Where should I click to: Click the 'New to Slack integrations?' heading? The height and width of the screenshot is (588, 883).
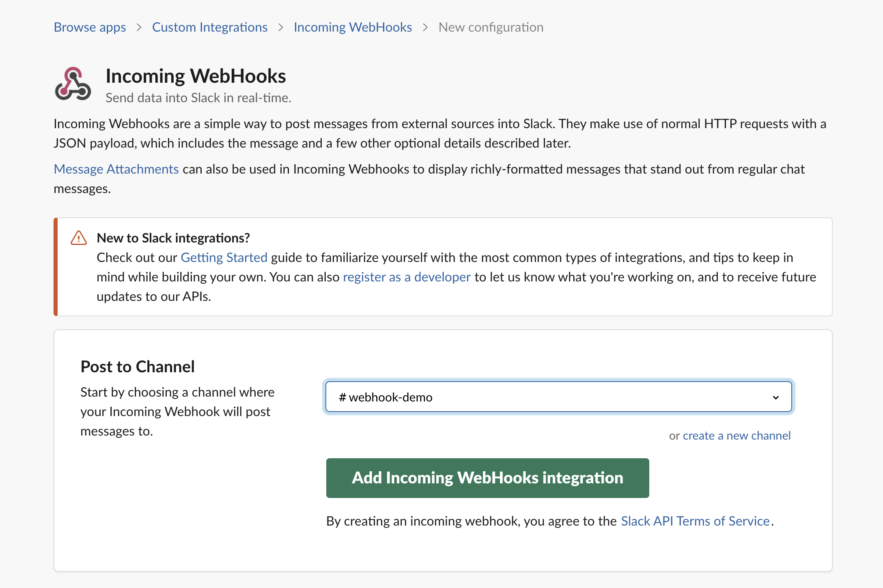173,238
